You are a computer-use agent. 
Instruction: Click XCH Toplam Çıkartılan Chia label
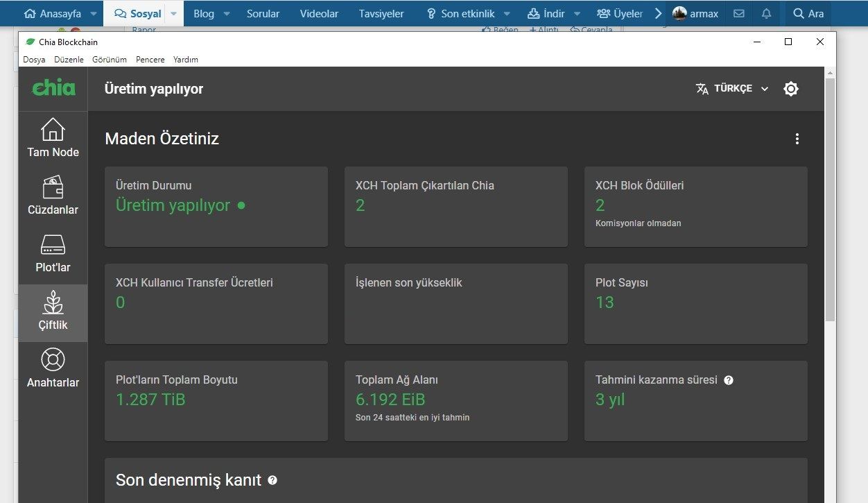click(425, 186)
